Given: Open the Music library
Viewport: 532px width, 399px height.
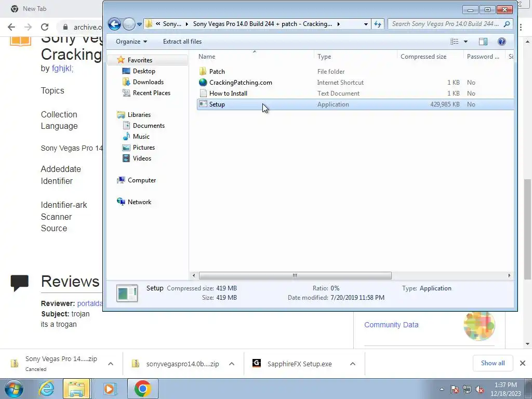Looking at the screenshot, I should click(x=141, y=137).
